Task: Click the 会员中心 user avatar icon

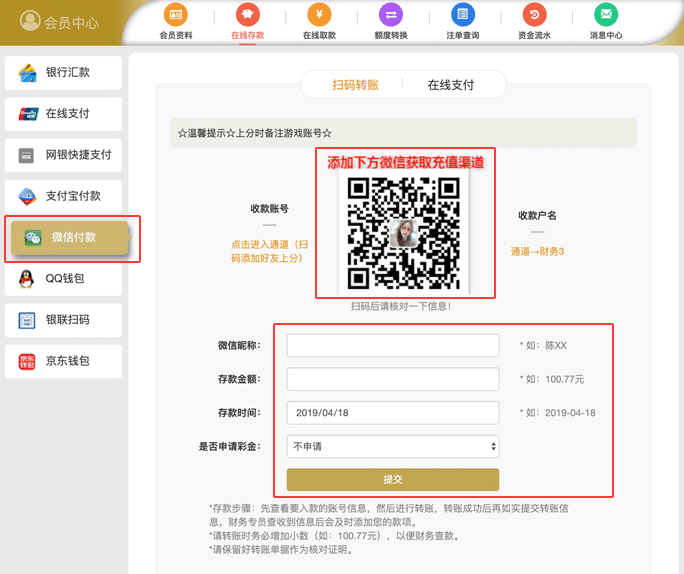Action: coord(30,21)
